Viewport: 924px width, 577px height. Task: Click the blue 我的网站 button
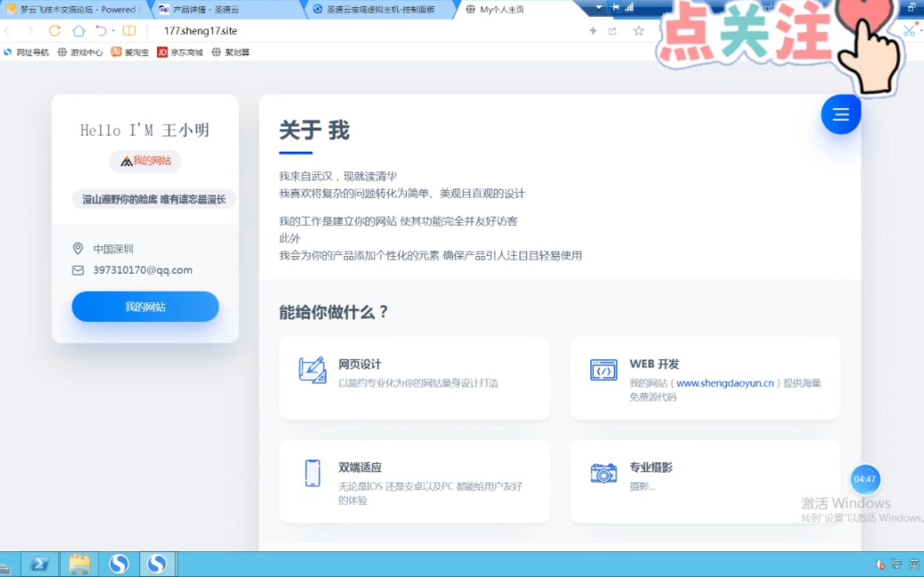pos(144,306)
